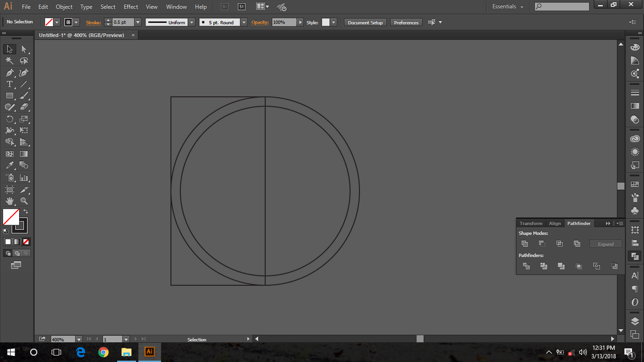This screenshot has height=362, width=644.
Task: Set paint mode to None
Action: [26, 242]
